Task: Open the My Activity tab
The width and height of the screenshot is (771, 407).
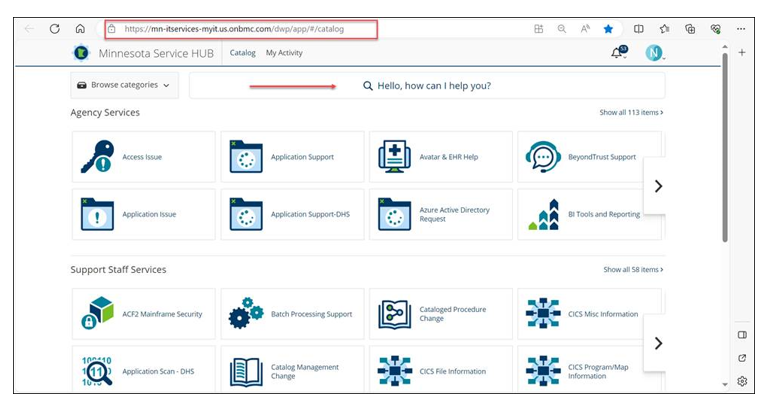Action: [284, 53]
